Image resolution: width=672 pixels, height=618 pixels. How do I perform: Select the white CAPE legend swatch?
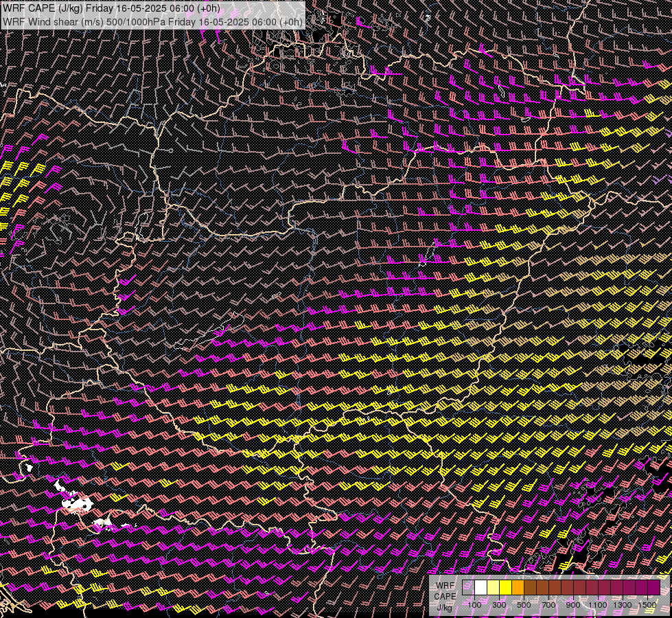481,587
